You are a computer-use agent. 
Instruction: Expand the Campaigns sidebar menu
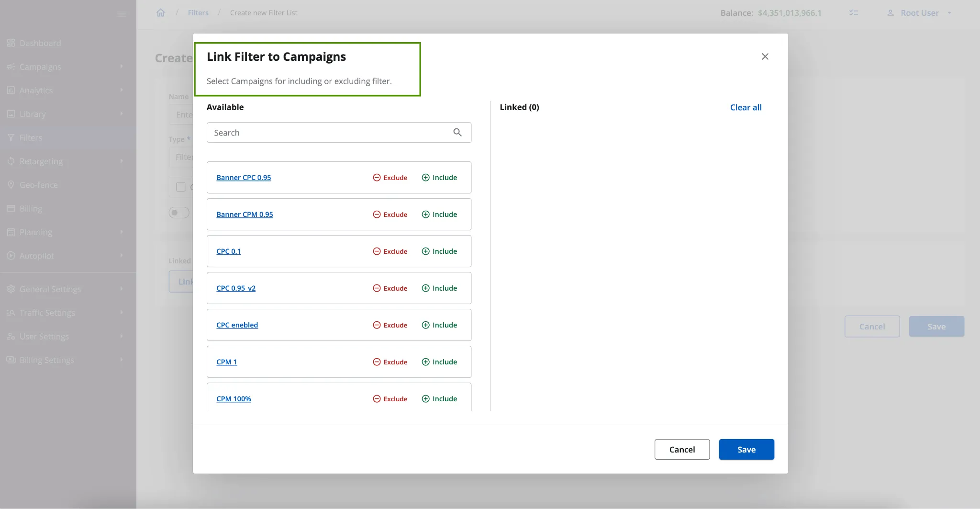[x=68, y=67]
